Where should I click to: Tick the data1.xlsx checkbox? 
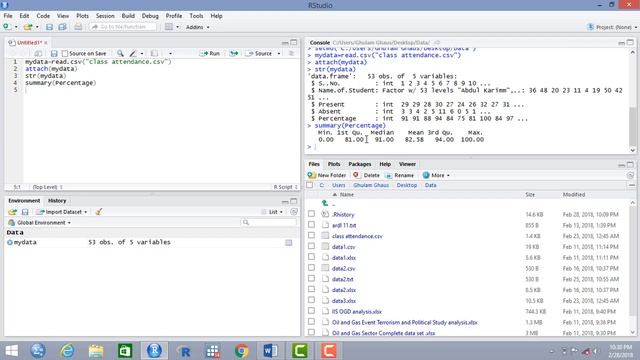311,257
